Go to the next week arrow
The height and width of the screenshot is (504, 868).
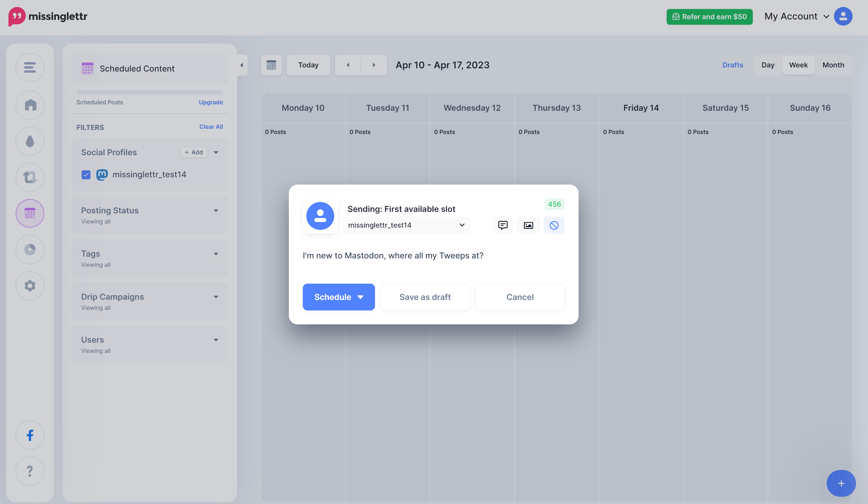(x=374, y=65)
